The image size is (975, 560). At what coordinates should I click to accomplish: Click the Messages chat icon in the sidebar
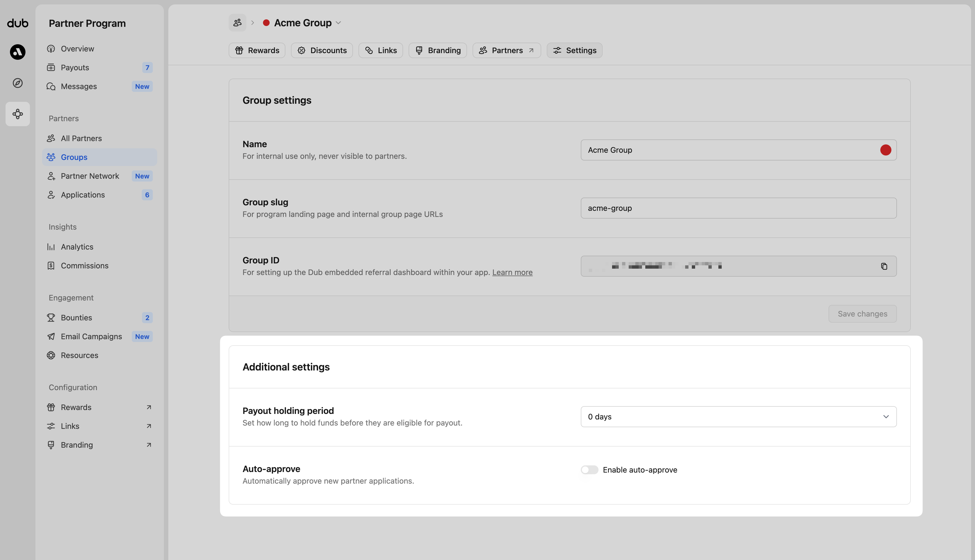pos(51,86)
